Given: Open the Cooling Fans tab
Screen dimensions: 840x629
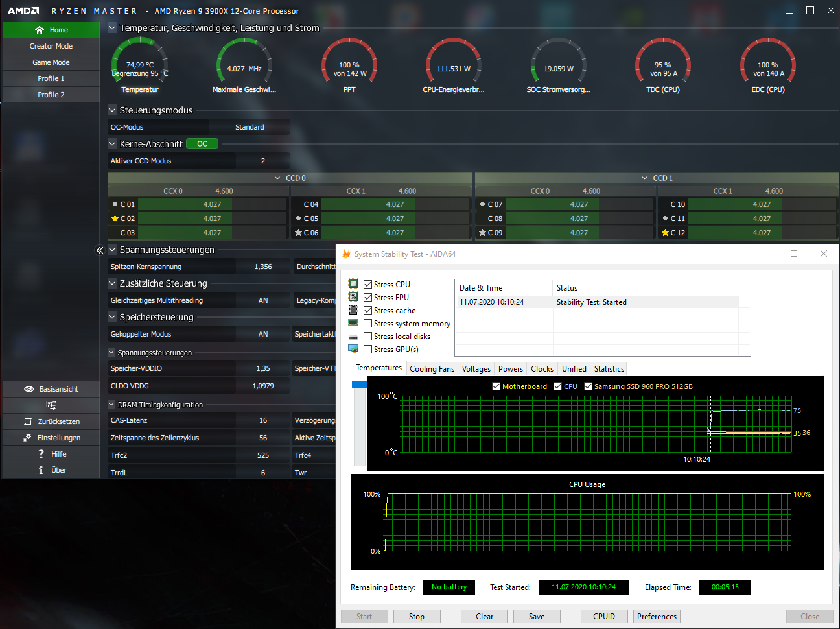Looking at the screenshot, I should [432, 369].
